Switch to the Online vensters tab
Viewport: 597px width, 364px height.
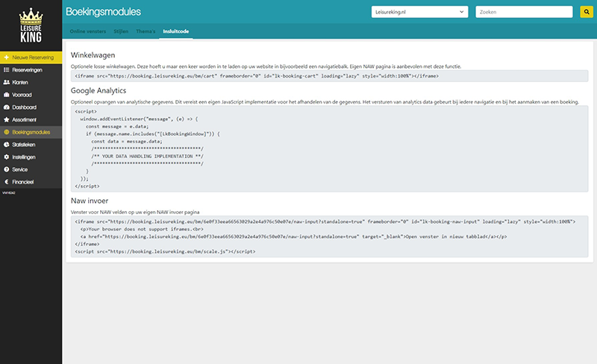[88, 31]
